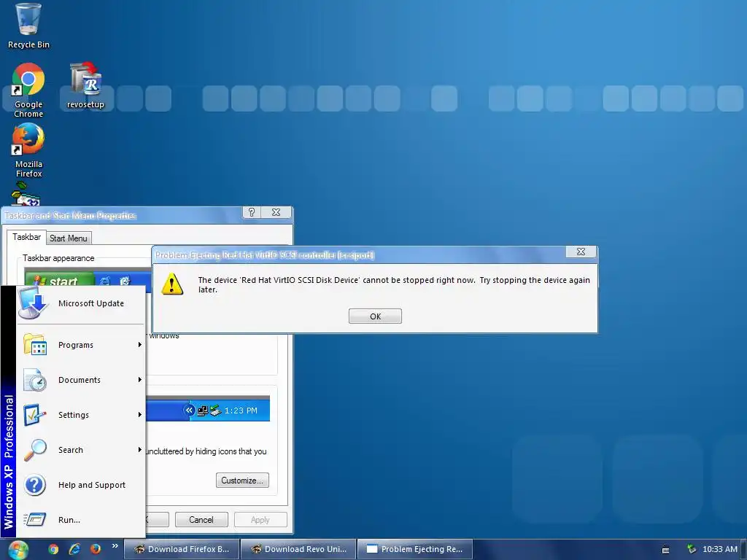This screenshot has height=560, width=747.
Task: Expand the Search submenu arrow
Action: point(139,450)
